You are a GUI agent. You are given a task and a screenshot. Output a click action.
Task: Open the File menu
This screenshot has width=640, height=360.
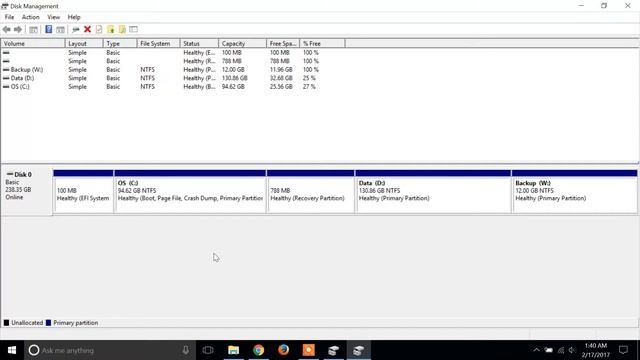(9, 17)
